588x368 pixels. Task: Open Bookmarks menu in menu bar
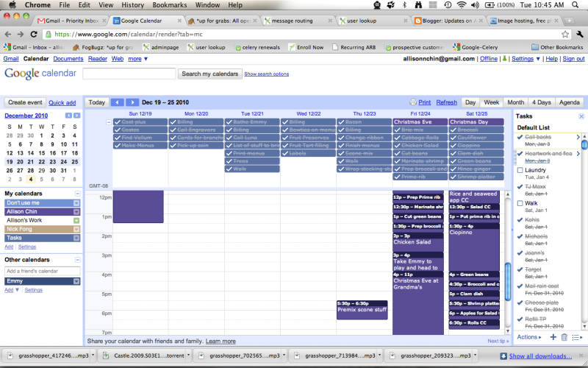[170, 5]
